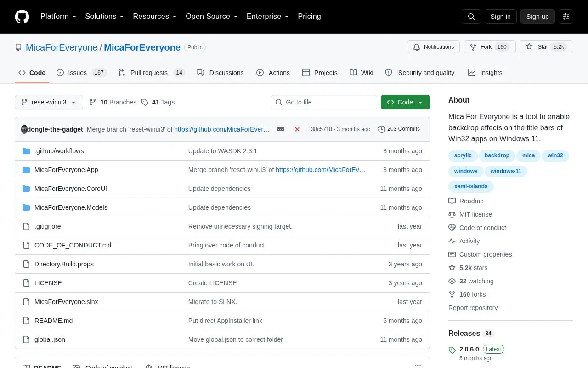Expand the Open Source menu
Image resolution: width=588 pixels, height=368 pixels.
tap(211, 17)
